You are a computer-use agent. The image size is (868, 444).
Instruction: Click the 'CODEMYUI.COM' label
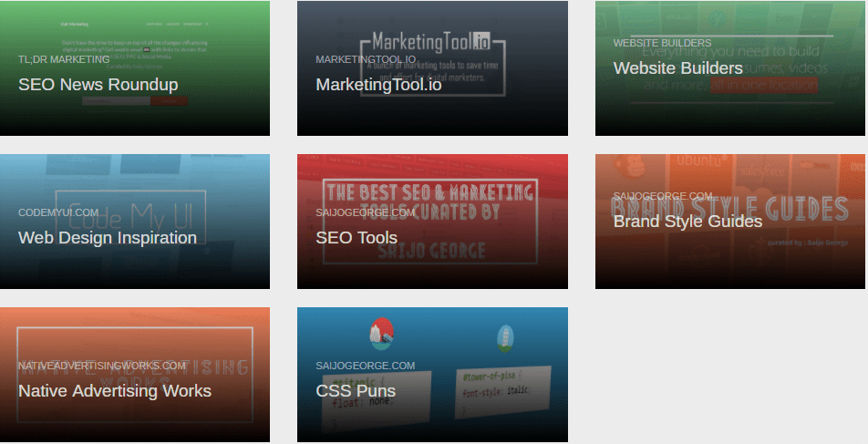tap(58, 212)
